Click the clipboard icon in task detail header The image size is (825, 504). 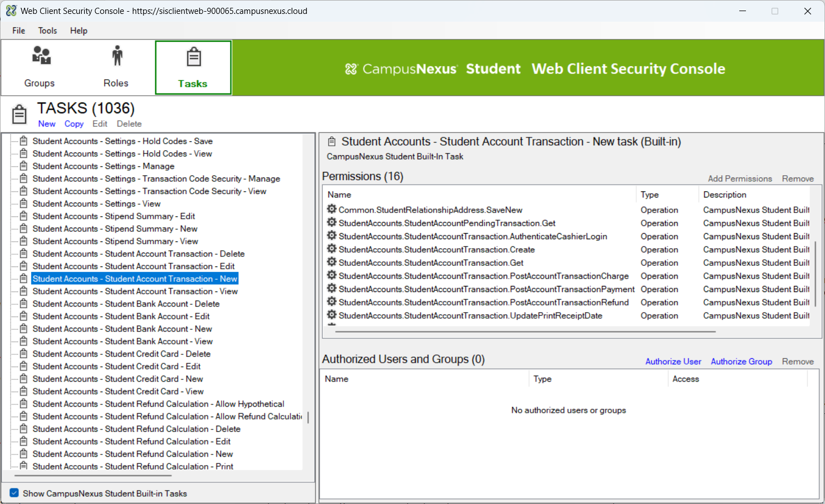[x=332, y=141]
